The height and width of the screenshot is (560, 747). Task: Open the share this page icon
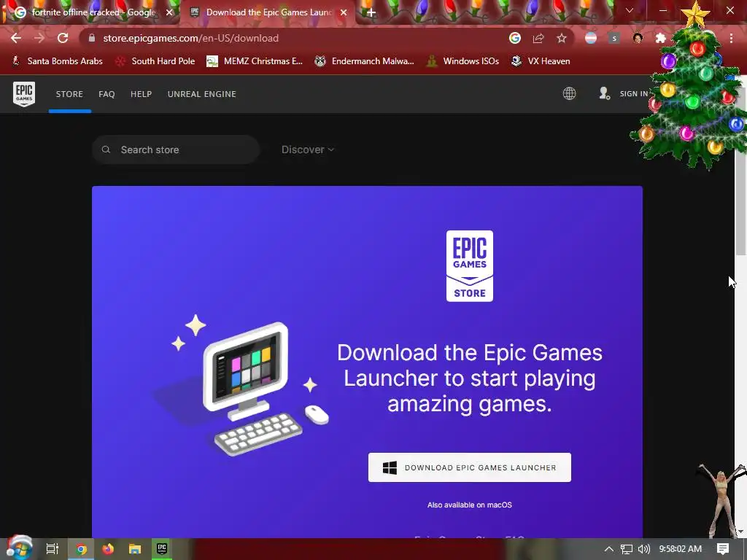point(538,38)
